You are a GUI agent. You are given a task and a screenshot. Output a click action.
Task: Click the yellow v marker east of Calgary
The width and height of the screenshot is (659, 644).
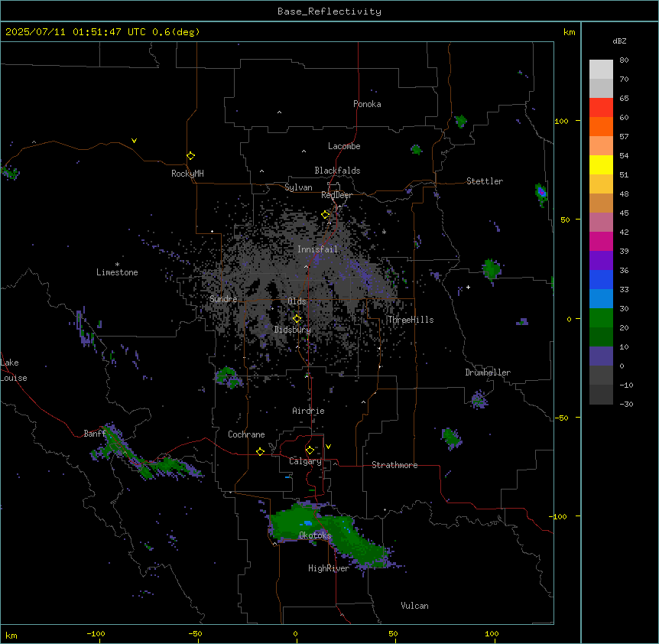coord(328,447)
